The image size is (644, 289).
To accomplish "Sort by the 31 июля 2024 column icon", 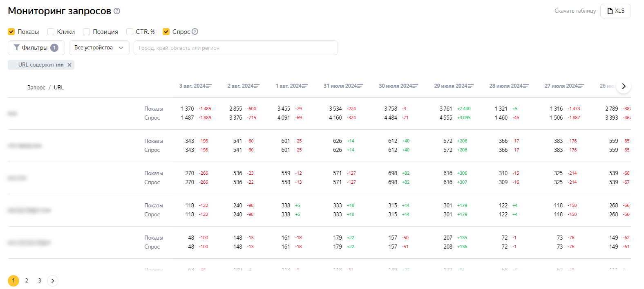I will (360, 86).
